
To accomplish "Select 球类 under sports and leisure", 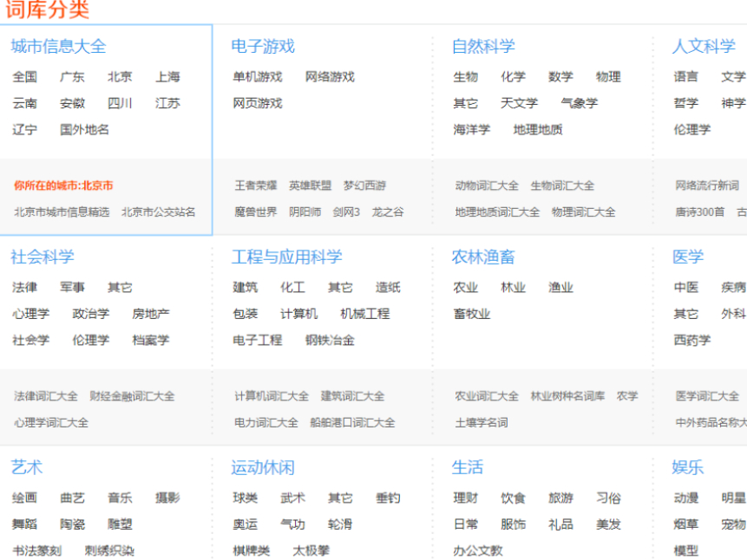I will click(245, 498).
